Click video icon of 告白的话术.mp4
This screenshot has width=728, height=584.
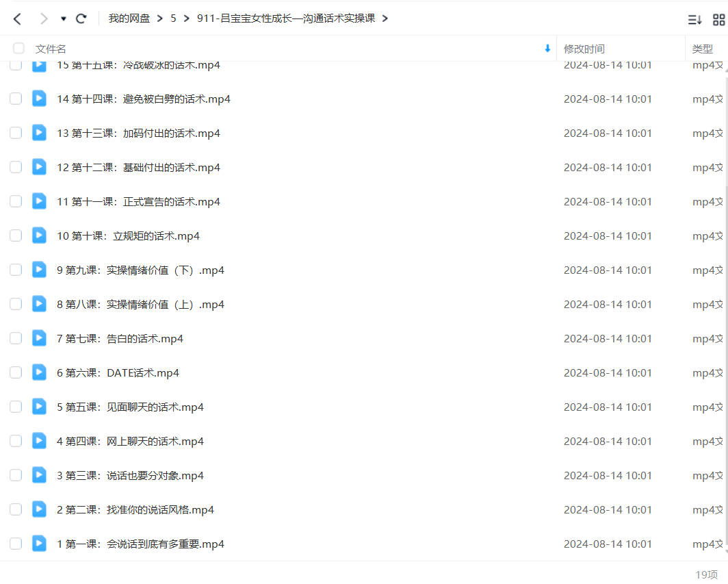[39, 338]
